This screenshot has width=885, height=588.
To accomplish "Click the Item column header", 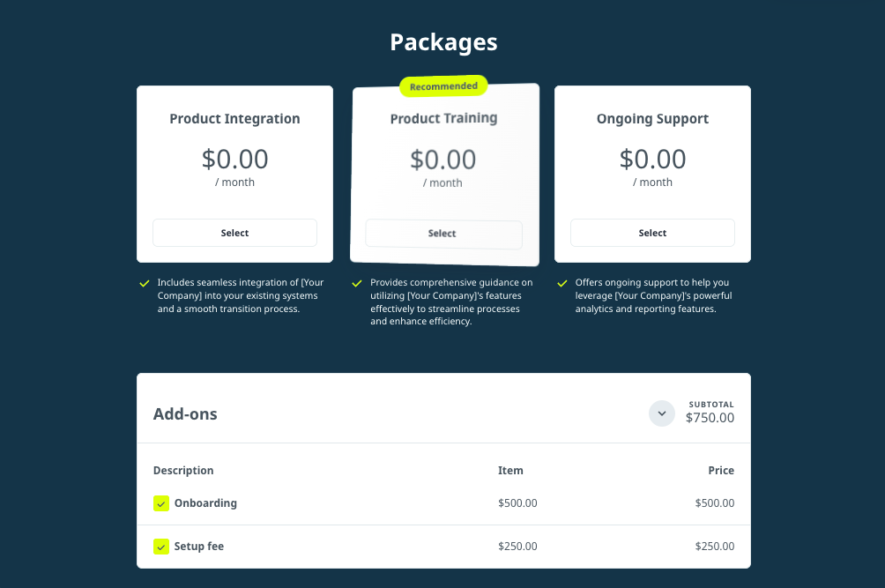I will click(x=510, y=471).
